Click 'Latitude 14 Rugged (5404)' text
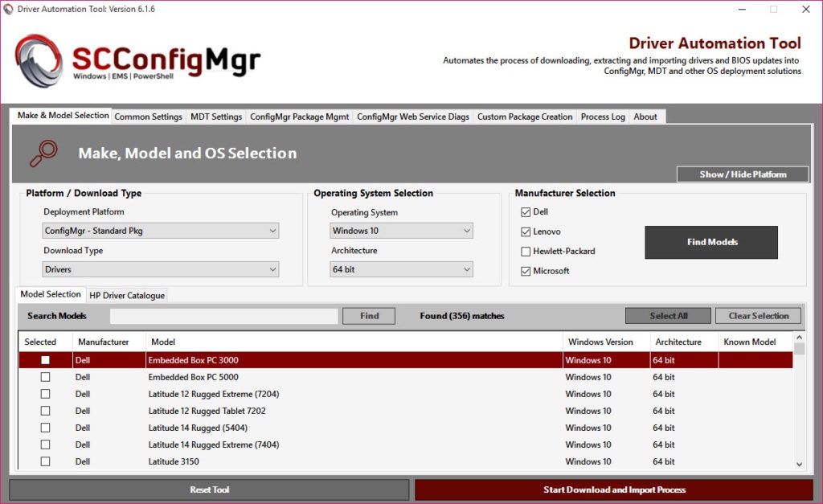Image resolution: width=823 pixels, height=504 pixels. [x=198, y=428]
